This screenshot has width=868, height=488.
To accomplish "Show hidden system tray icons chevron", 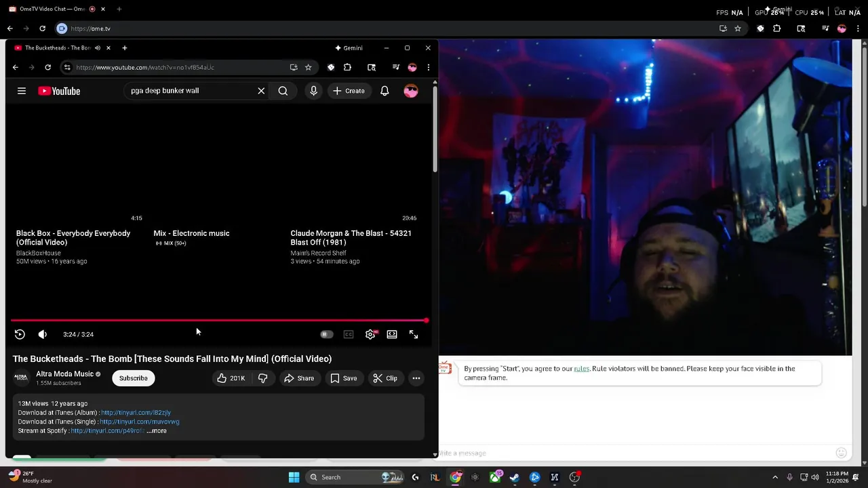I will coord(775,477).
